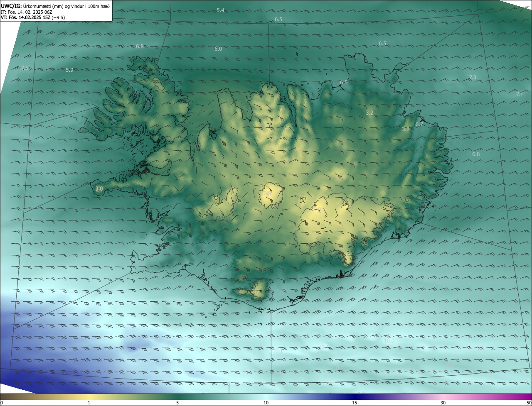Click the VT: Fös. 14.02.2025 15Z line
Screen dimensions: 532x406
point(33,17)
